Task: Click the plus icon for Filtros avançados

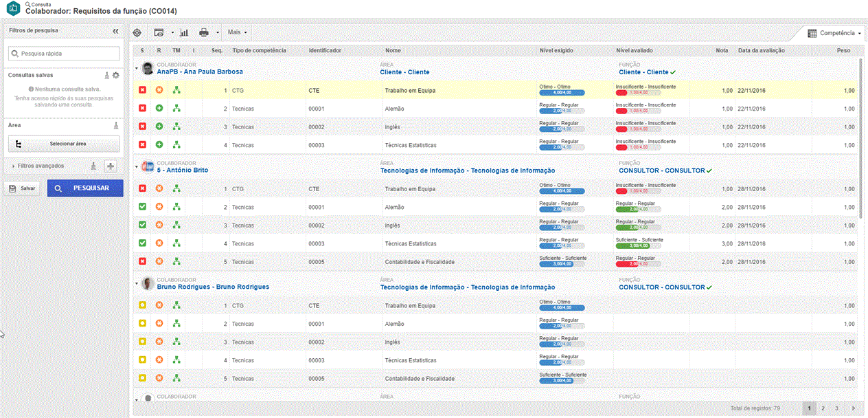Action: 111,166
